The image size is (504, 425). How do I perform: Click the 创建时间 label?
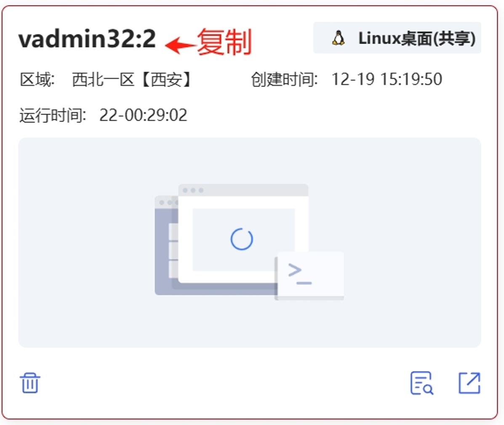(284, 80)
